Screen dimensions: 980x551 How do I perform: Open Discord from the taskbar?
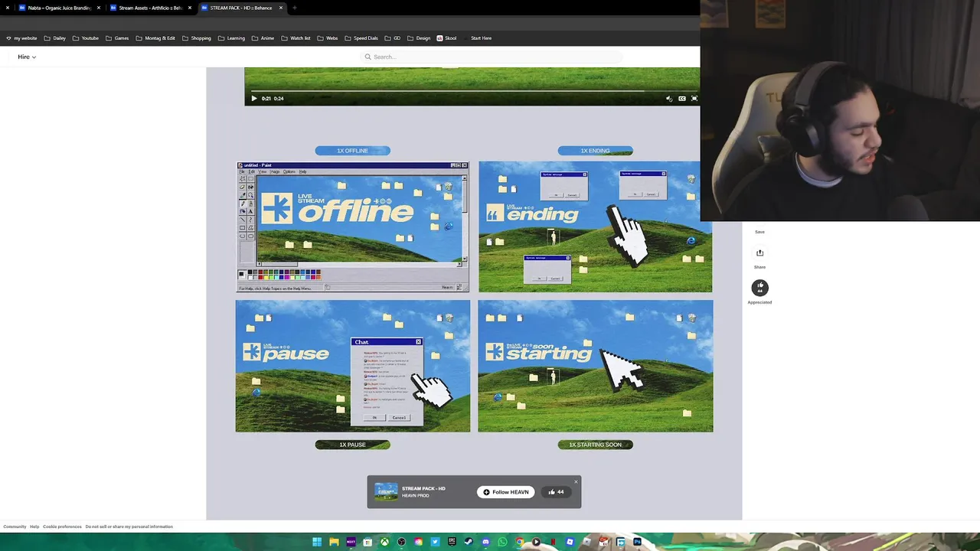pyautogui.click(x=485, y=542)
